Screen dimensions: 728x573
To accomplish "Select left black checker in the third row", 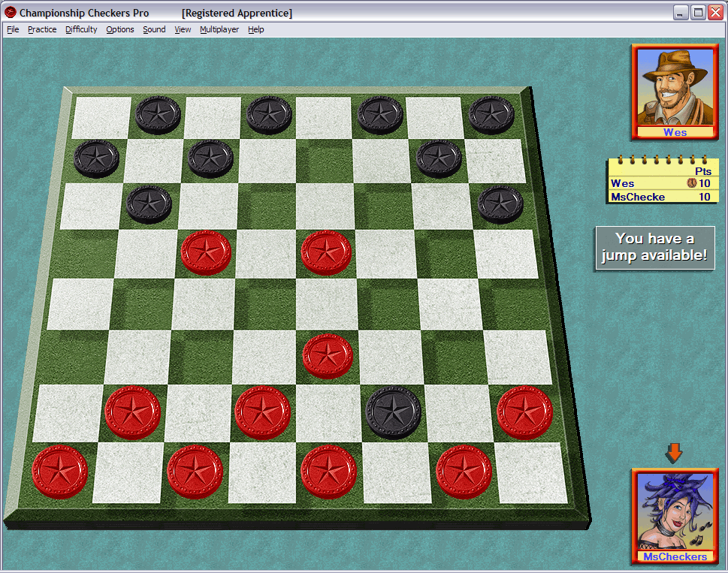I will 149,204.
